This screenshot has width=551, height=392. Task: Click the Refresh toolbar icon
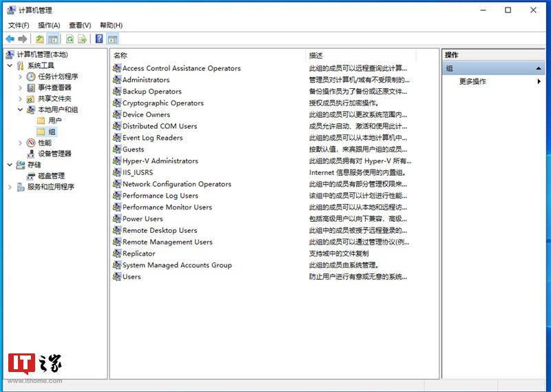pos(70,39)
